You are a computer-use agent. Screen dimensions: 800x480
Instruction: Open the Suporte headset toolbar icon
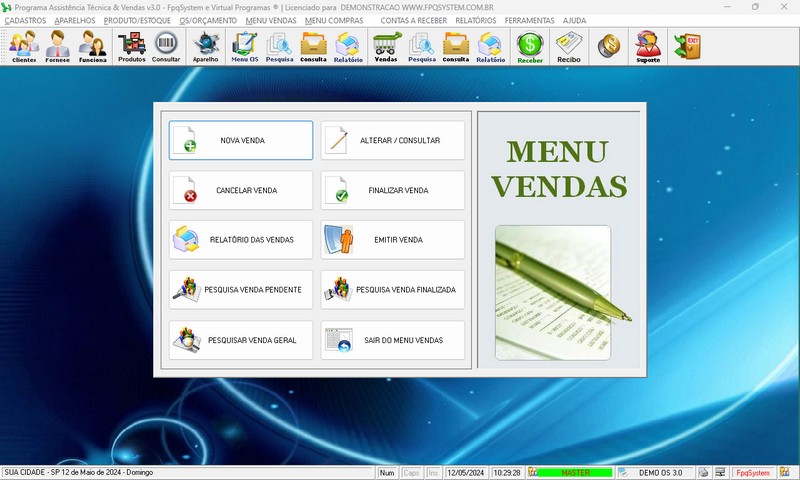point(648,46)
